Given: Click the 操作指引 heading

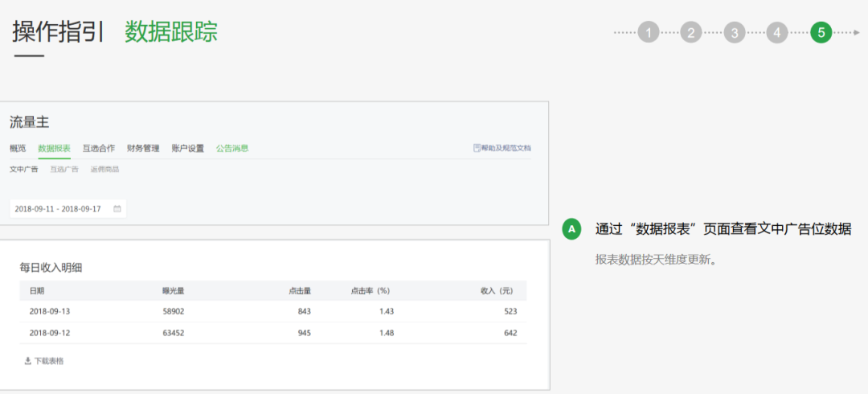Looking at the screenshot, I should click(59, 32).
